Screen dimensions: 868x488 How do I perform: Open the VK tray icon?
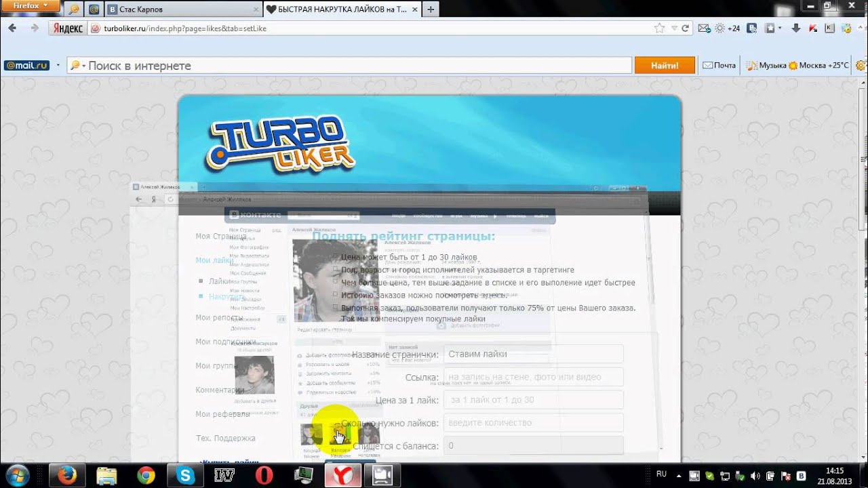point(801,475)
